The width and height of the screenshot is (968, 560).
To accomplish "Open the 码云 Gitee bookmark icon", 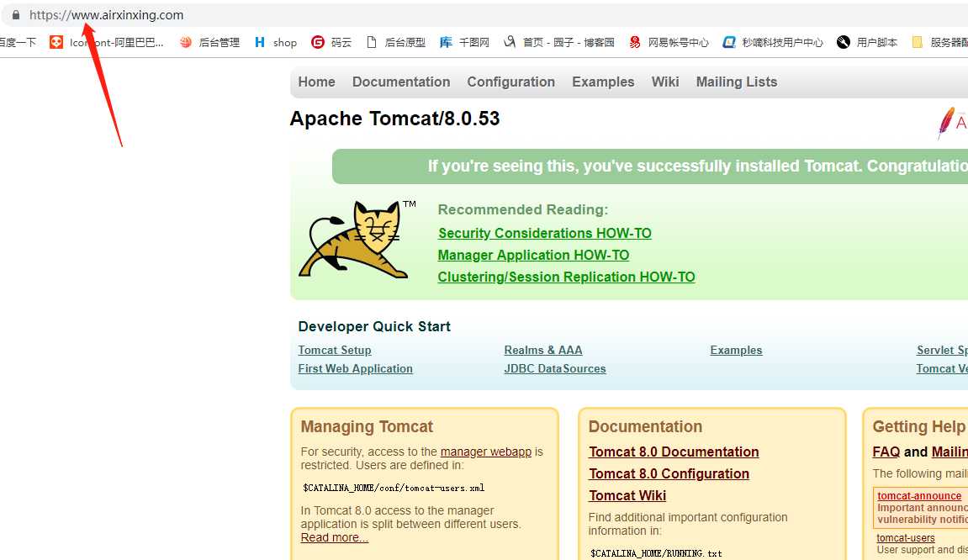I will (317, 42).
